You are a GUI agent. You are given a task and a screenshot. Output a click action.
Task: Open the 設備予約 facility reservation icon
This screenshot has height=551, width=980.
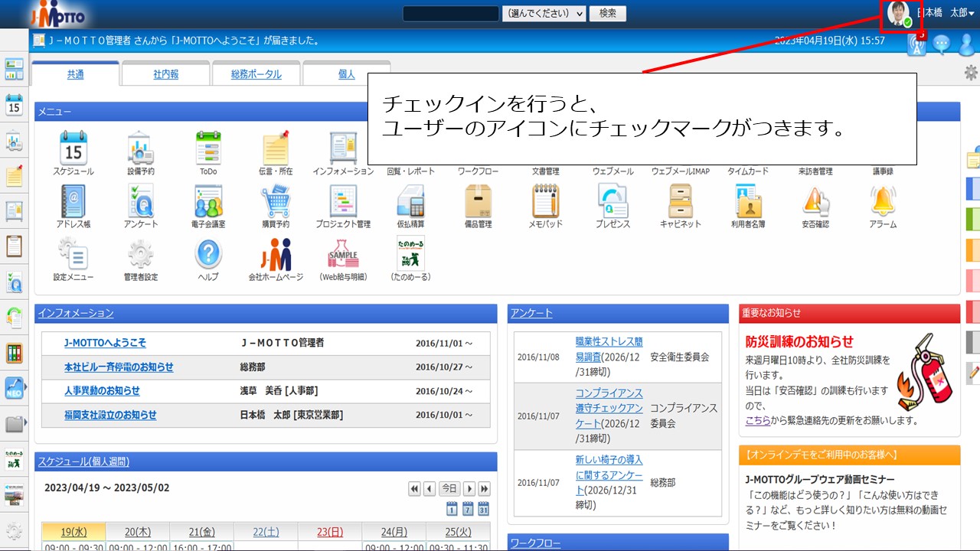click(x=141, y=147)
